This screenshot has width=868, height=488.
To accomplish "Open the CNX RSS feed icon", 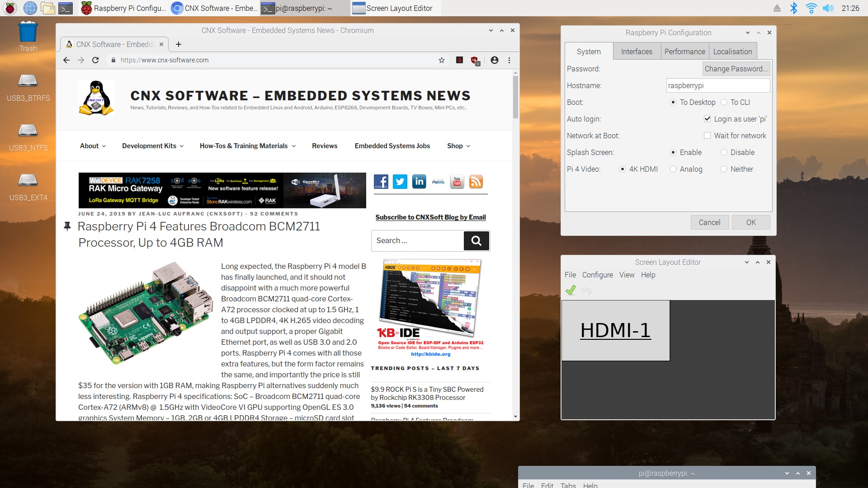I will click(x=476, y=182).
